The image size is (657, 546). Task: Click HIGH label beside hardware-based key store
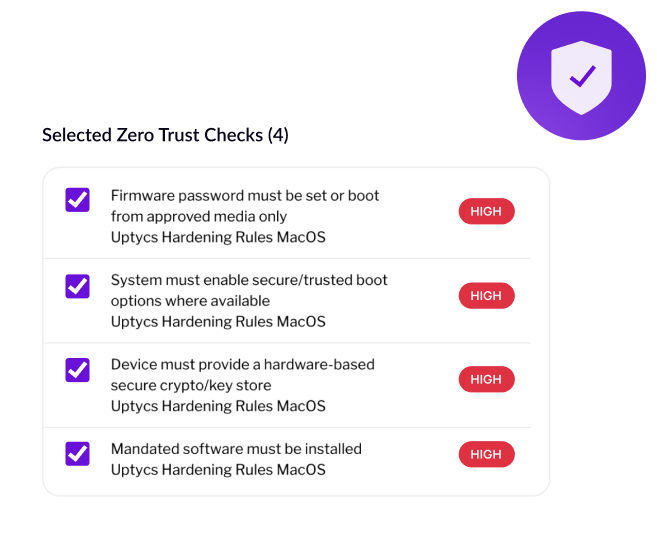(486, 379)
